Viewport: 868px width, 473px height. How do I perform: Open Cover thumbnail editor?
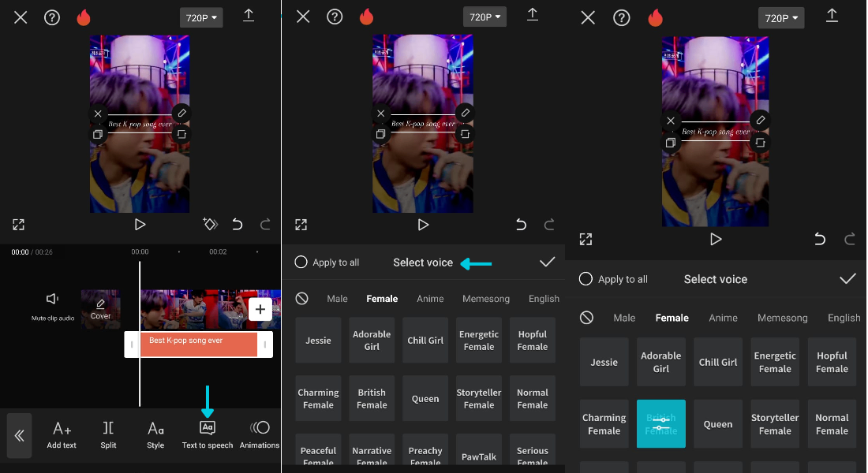point(101,309)
